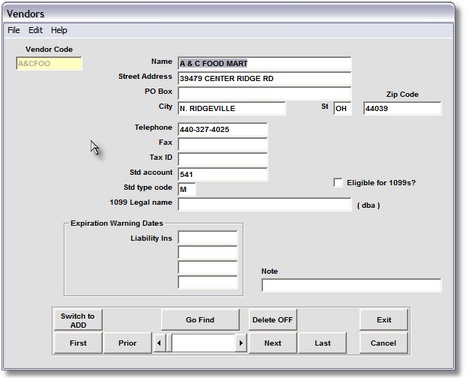Image resolution: width=466 pixels, height=381 pixels.
Task: Click the PO Box field
Action: click(x=265, y=94)
